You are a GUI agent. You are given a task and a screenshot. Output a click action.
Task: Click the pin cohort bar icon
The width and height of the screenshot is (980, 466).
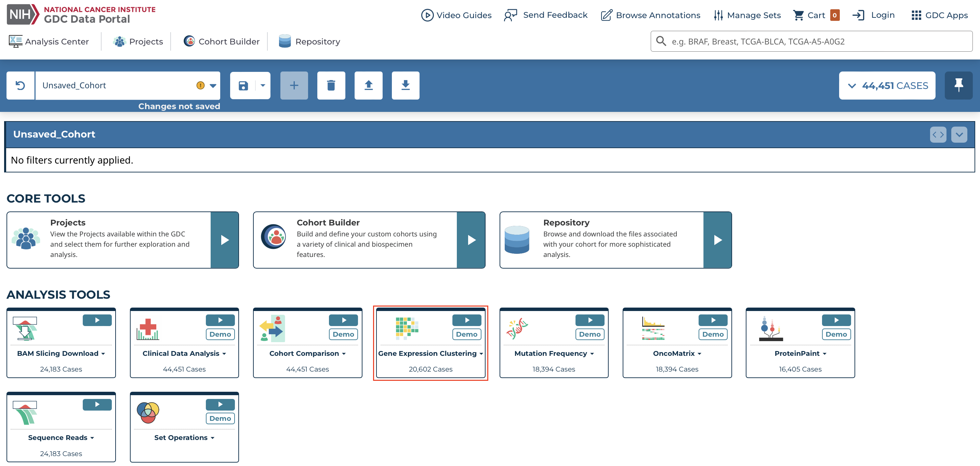pyautogui.click(x=958, y=86)
